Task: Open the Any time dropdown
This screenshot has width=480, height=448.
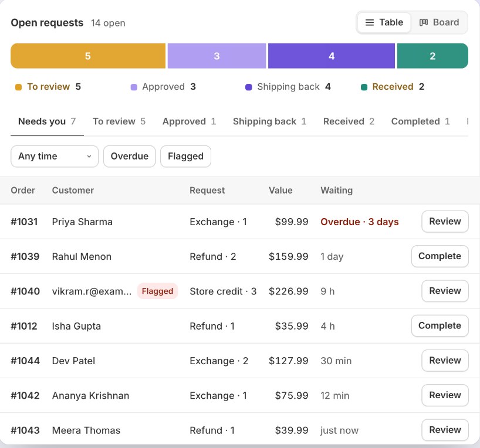Action: coord(55,157)
